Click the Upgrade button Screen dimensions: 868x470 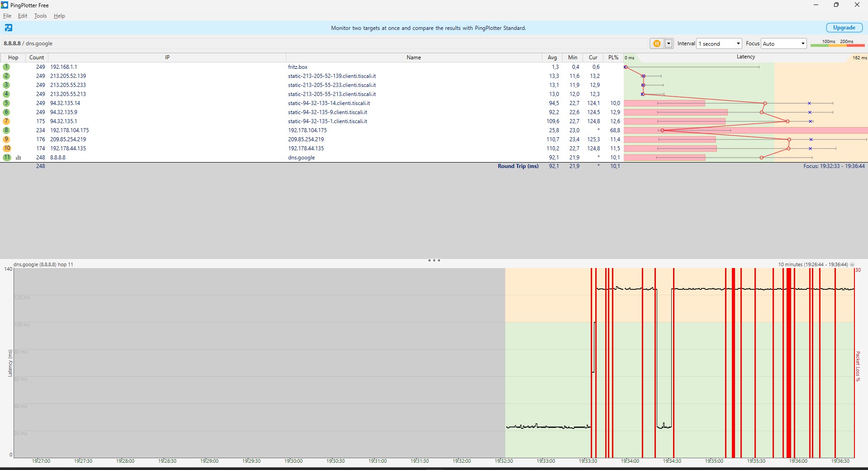844,28
